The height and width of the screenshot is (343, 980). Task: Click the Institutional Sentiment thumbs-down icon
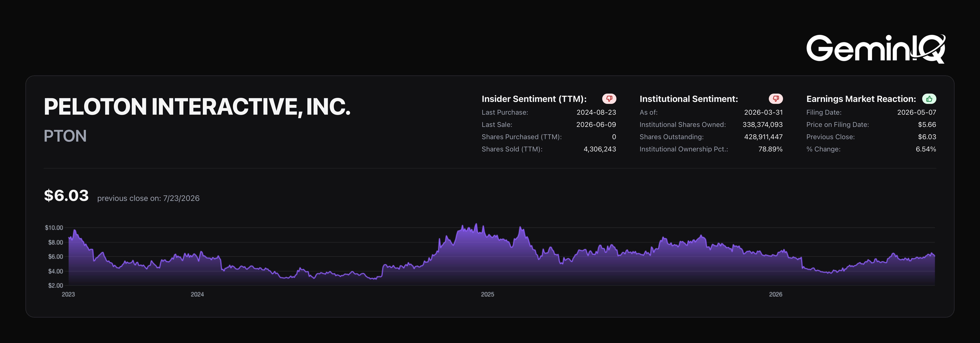(x=776, y=99)
